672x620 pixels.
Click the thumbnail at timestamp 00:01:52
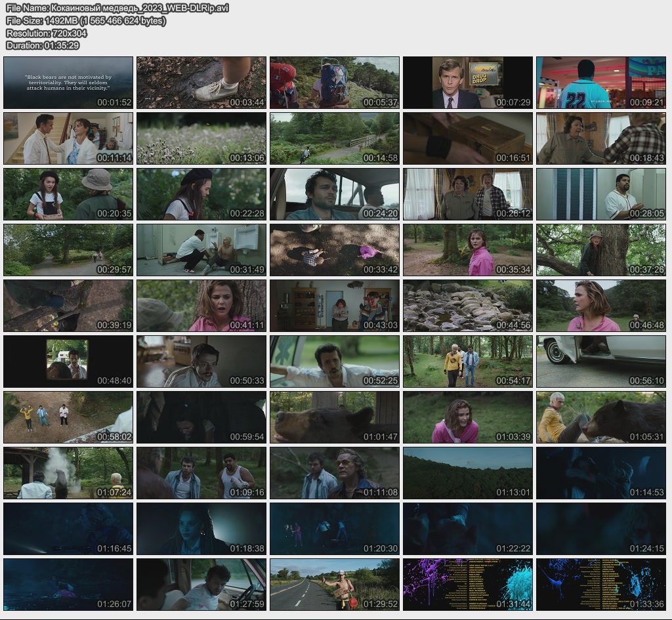[68, 83]
